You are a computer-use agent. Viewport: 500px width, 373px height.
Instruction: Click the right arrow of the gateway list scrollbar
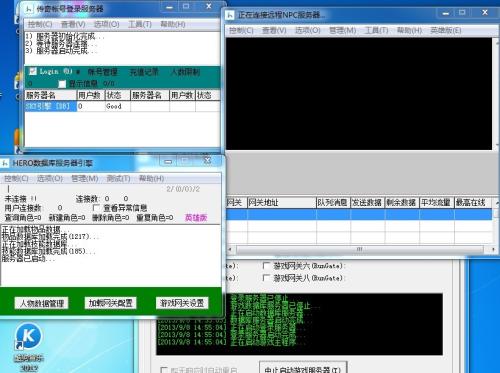tap(493, 249)
